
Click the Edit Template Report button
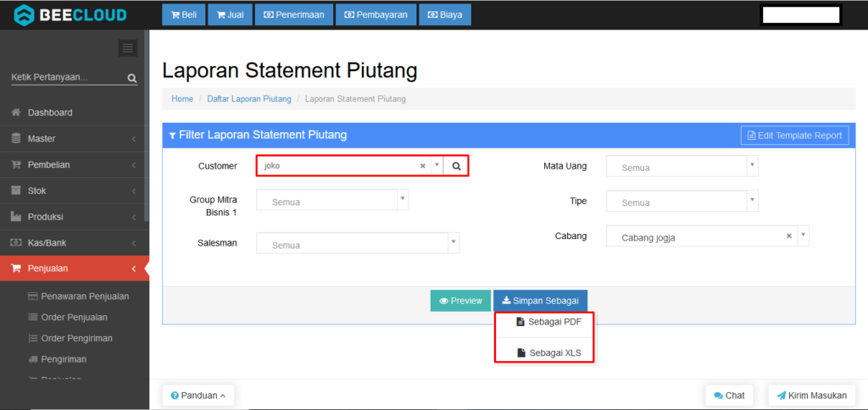tap(794, 136)
